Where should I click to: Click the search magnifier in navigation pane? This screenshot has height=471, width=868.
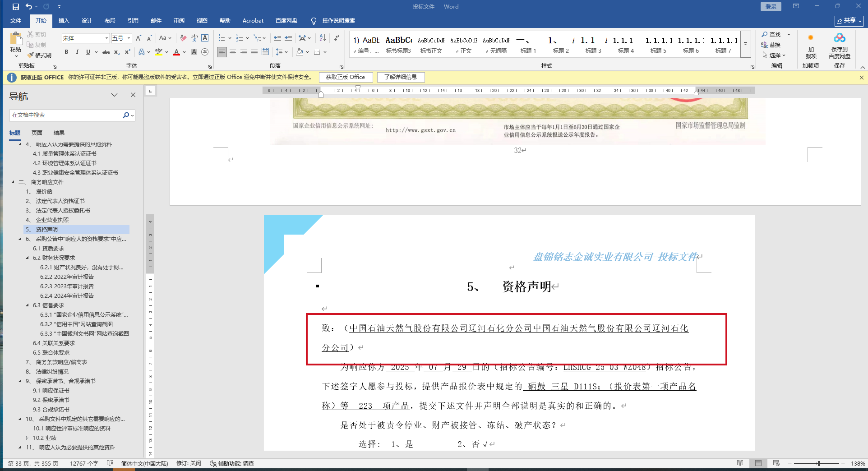pyautogui.click(x=126, y=115)
